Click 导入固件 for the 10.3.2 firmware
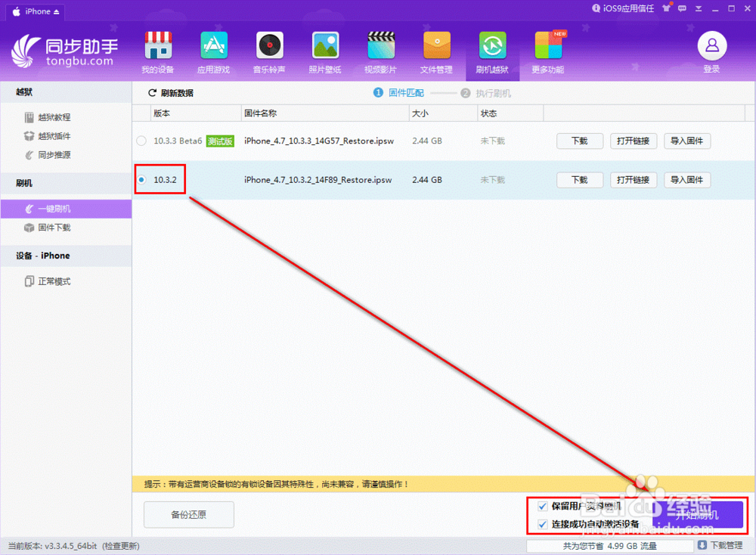756x555 pixels. pyautogui.click(x=687, y=180)
